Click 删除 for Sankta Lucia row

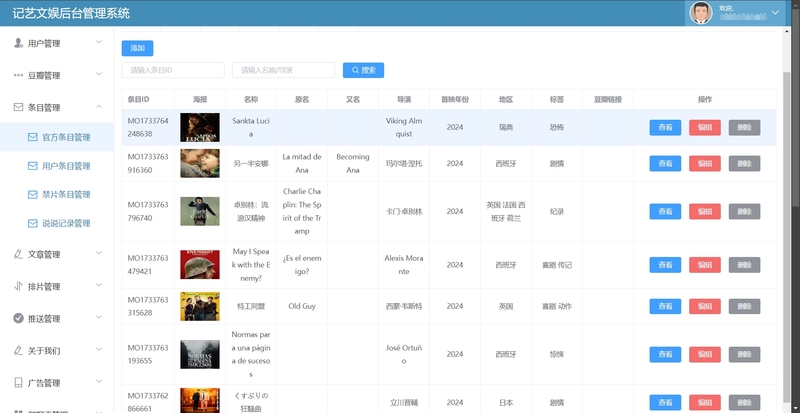744,128
